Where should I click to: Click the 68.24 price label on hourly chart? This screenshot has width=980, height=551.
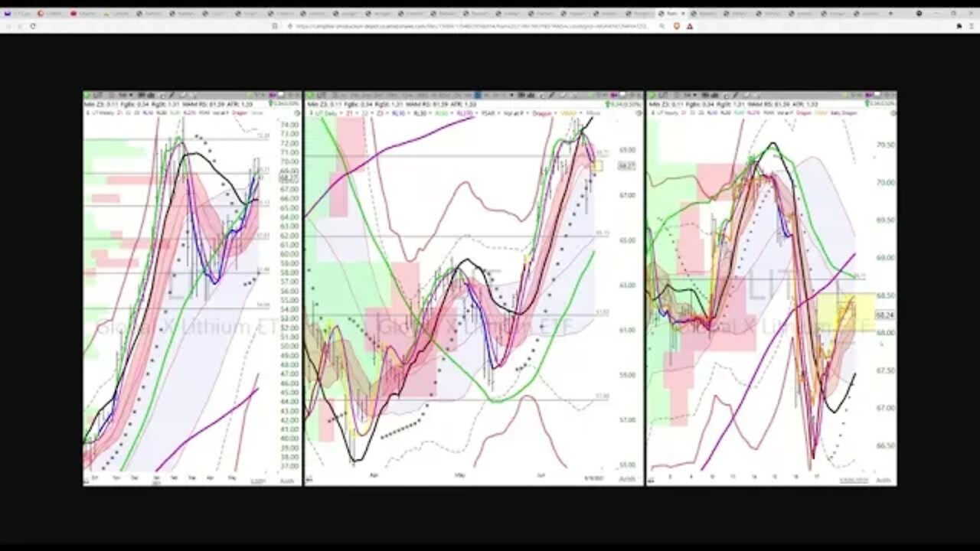pos(885,315)
